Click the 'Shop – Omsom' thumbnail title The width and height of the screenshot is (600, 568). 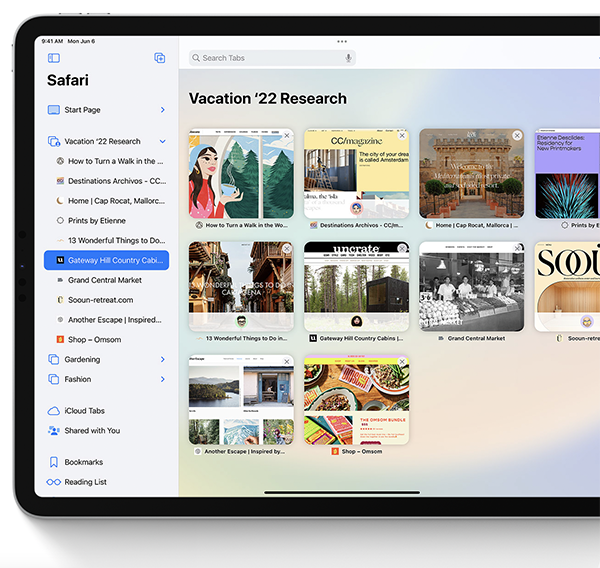click(362, 452)
